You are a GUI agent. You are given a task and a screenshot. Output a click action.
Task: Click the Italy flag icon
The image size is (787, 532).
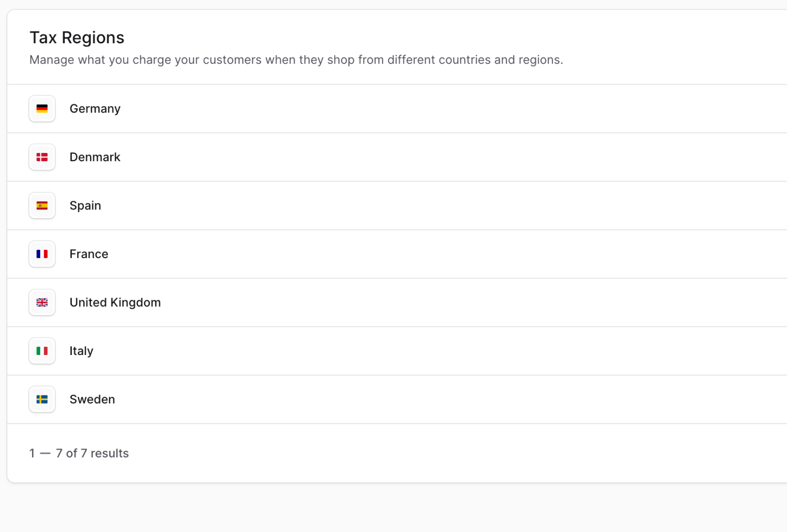tap(42, 351)
